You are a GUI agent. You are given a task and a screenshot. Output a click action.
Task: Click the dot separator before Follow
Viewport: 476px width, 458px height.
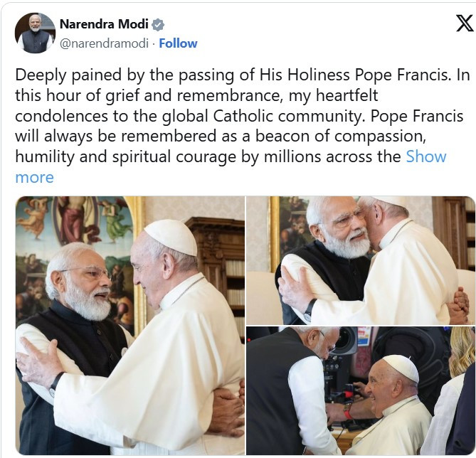154,43
